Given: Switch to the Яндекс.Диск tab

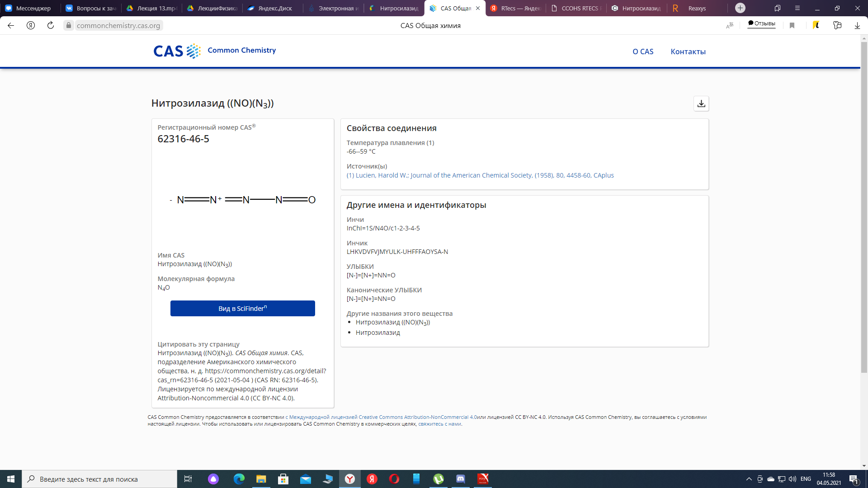Looking at the screenshot, I should pos(274,8).
